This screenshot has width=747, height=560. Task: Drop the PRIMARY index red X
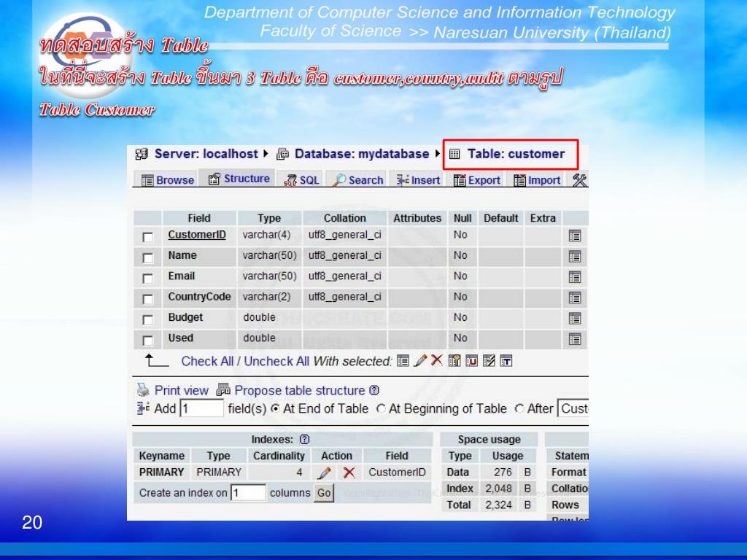tap(349, 472)
